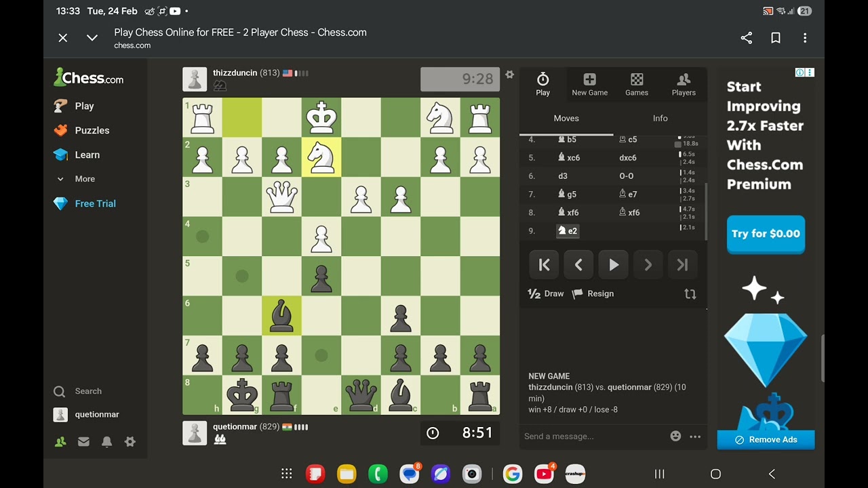Click the thizzduncin player name

click(235, 73)
